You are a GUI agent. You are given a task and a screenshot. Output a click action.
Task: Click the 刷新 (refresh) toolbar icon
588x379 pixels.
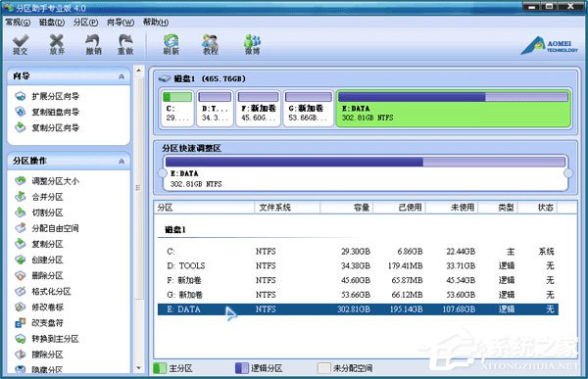coord(171,44)
